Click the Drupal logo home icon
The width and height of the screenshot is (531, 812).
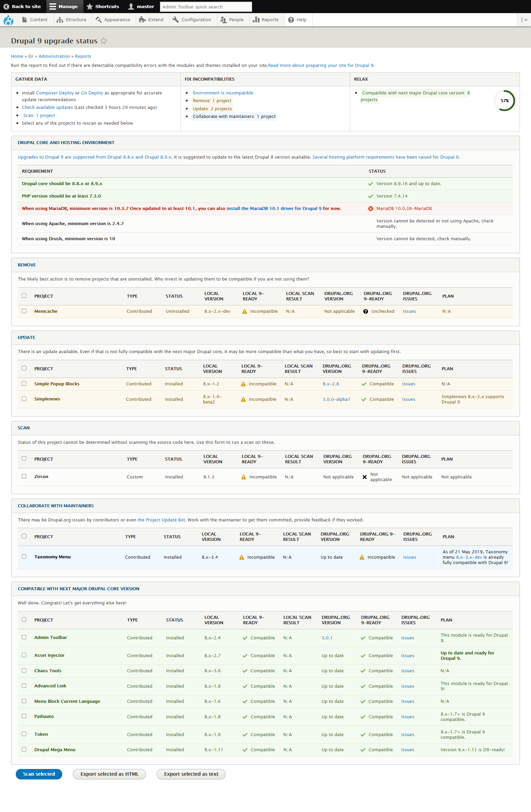8,20
